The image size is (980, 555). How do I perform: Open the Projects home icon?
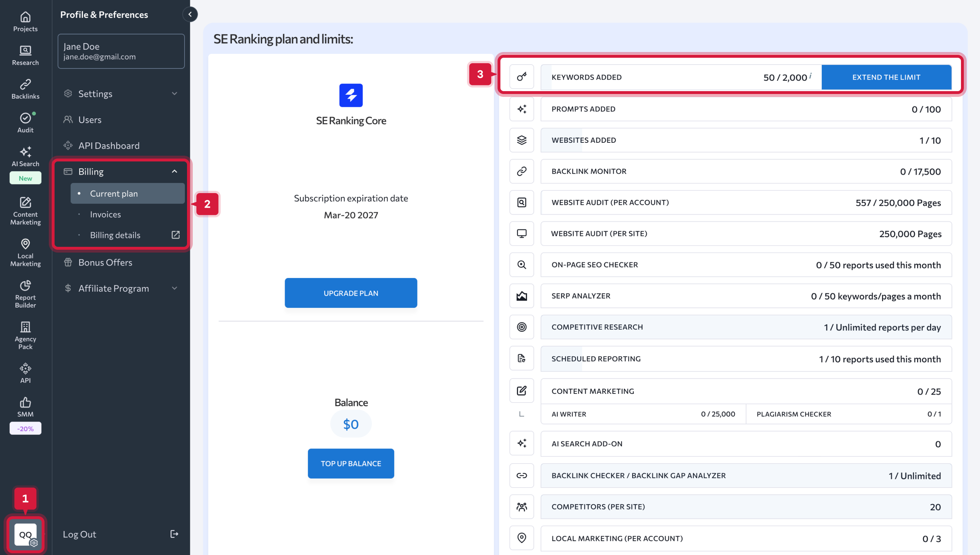pos(25,18)
